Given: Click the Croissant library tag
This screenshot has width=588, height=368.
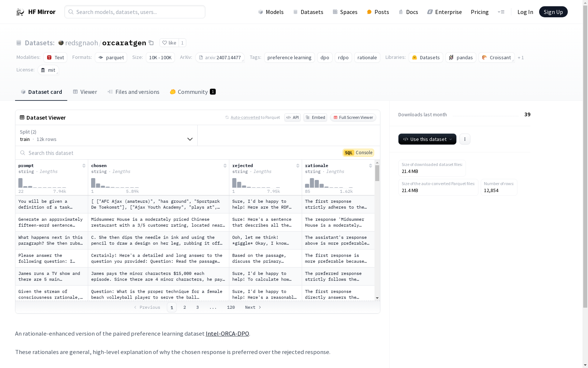Looking at the screenshot, I should click(x=496, y=58).
